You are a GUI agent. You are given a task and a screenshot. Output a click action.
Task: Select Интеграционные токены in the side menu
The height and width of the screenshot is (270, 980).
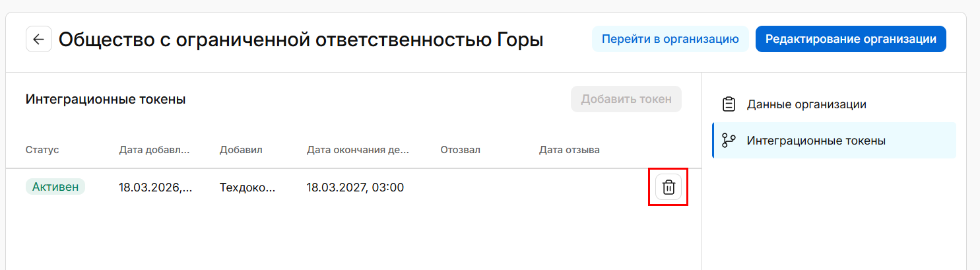tap(816, 141)
